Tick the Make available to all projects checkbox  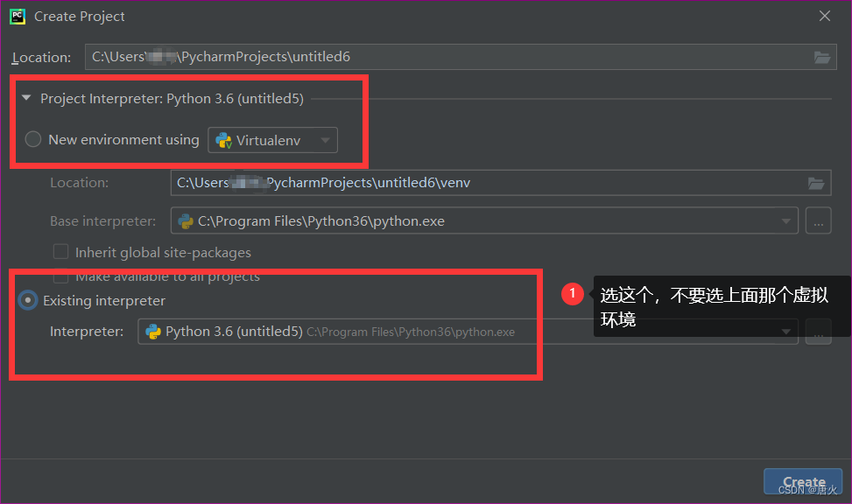[x=61, y=276]
